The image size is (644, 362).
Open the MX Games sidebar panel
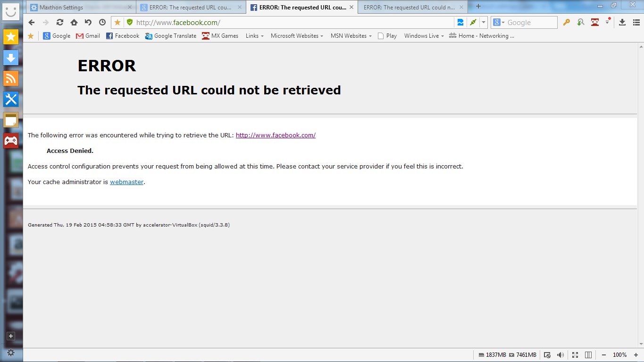pos(11,140)
